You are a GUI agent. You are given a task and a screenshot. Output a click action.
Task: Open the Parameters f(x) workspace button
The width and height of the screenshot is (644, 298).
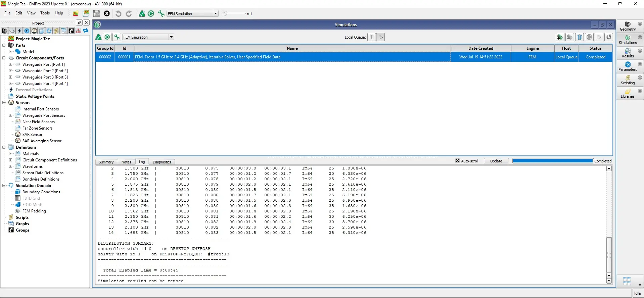click(628, 66)
